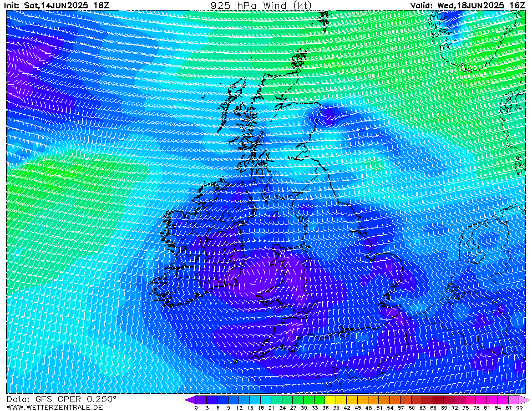Click the yellow 36–39 kt legend swatch

(x=331, y=400)
